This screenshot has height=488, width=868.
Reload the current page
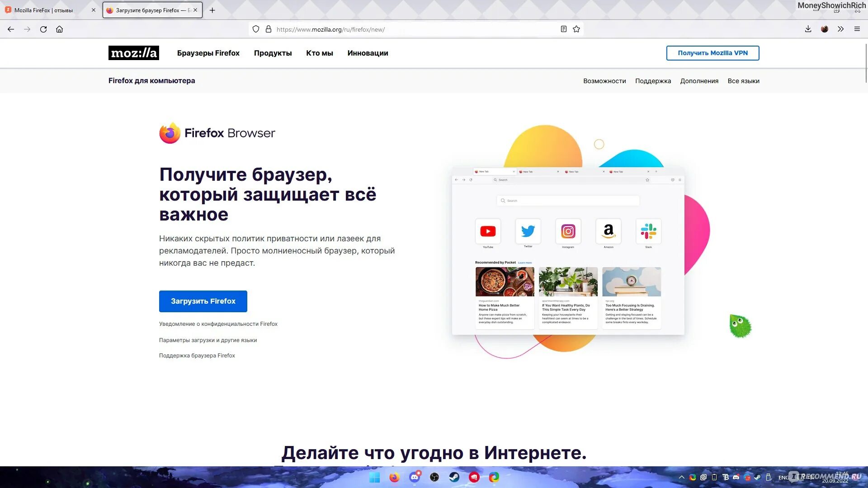point(43,29)
